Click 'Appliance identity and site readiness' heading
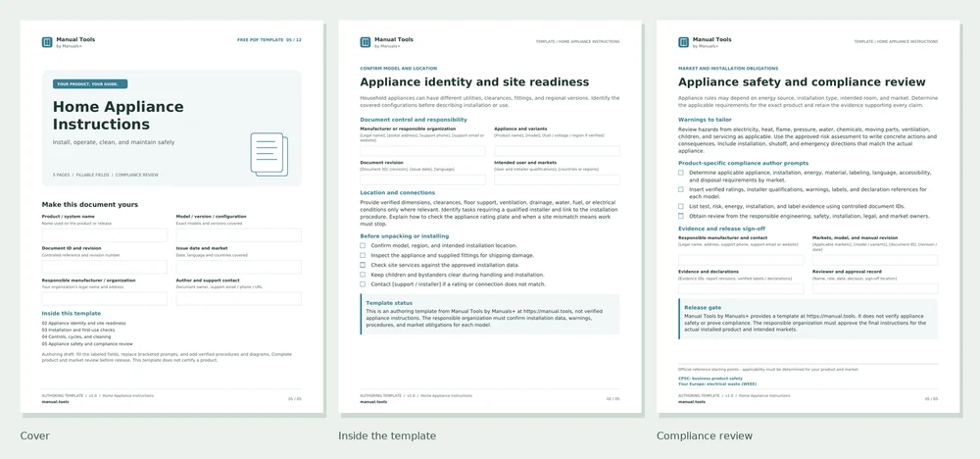This screenshot has height=459, width=980. (x=474, y=82)
